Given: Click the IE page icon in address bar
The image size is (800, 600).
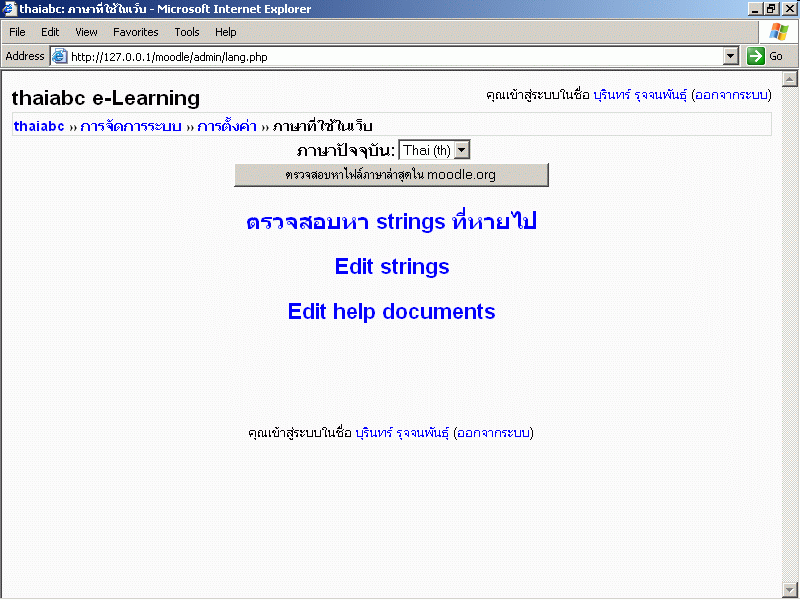Looking at the screenshot, I should [x=59, y=57].
